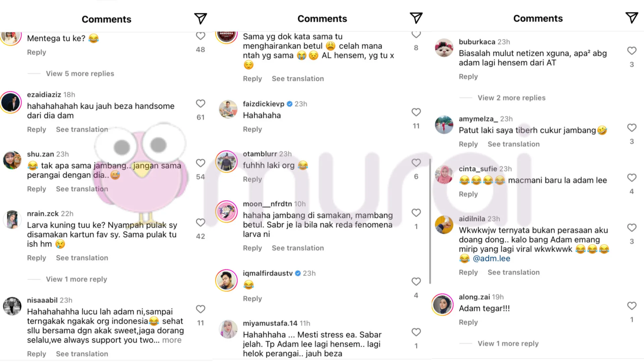Tap heart beside along.zai's comment
This screenshot has height=362, width=644.
pyautogui.click(x=632, y=306)
